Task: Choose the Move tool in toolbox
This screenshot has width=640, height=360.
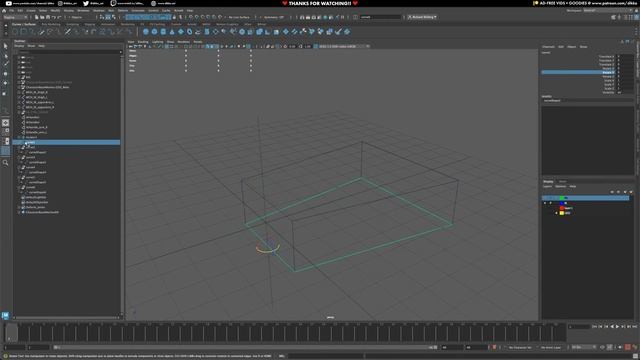Action: (6, 74)
